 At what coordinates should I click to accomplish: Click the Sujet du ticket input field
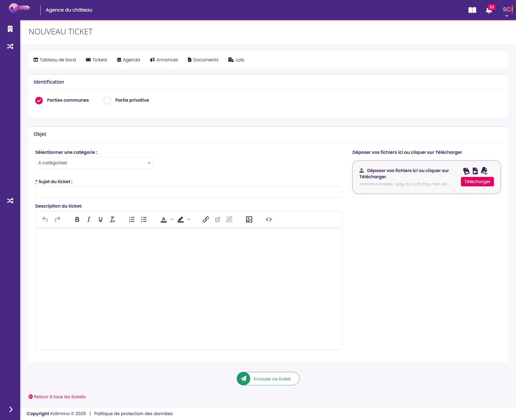tap(189, 192)
